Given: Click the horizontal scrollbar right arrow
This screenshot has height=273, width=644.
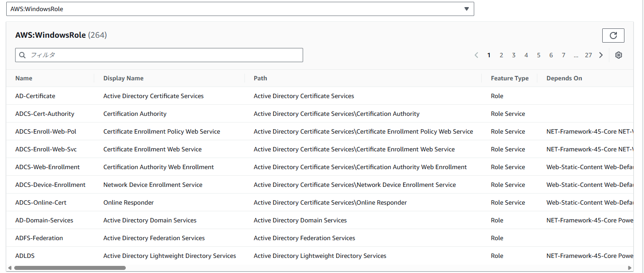Looking at the screenshot, I should pos(629,268).
